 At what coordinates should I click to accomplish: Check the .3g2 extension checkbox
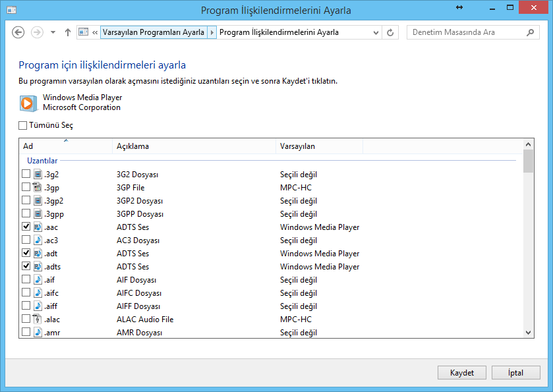[x=26, y=174]
